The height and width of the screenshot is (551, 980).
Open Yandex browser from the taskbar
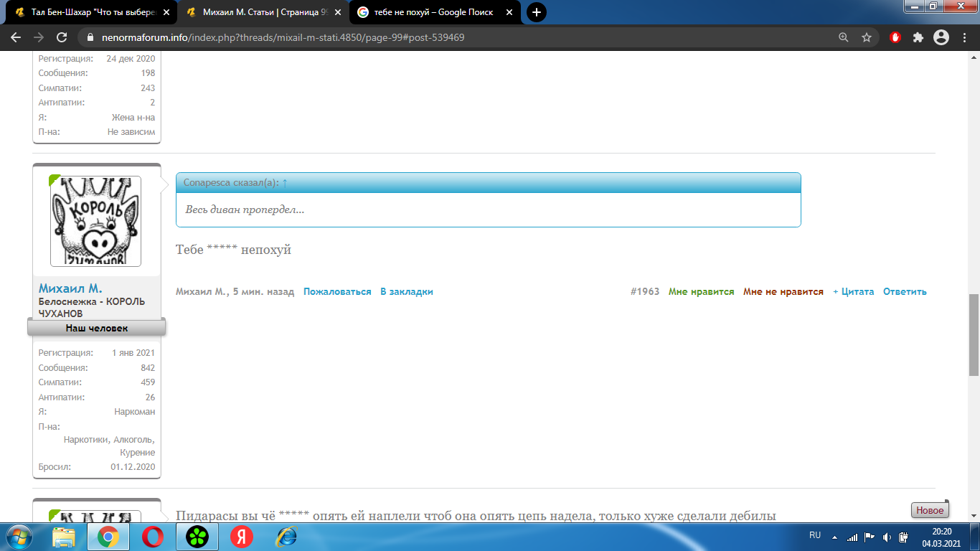click(x=241, y=536)
